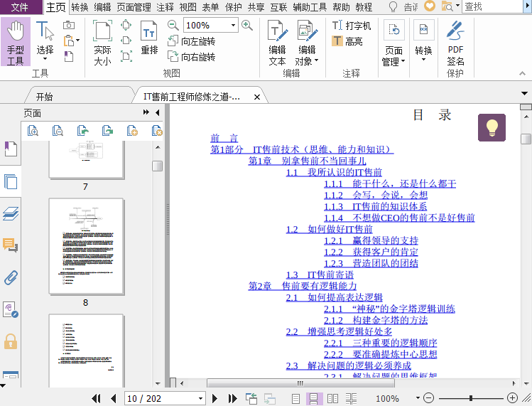Collapse the ribbon with chevron
532x406 pixels.
pos(523,73)
